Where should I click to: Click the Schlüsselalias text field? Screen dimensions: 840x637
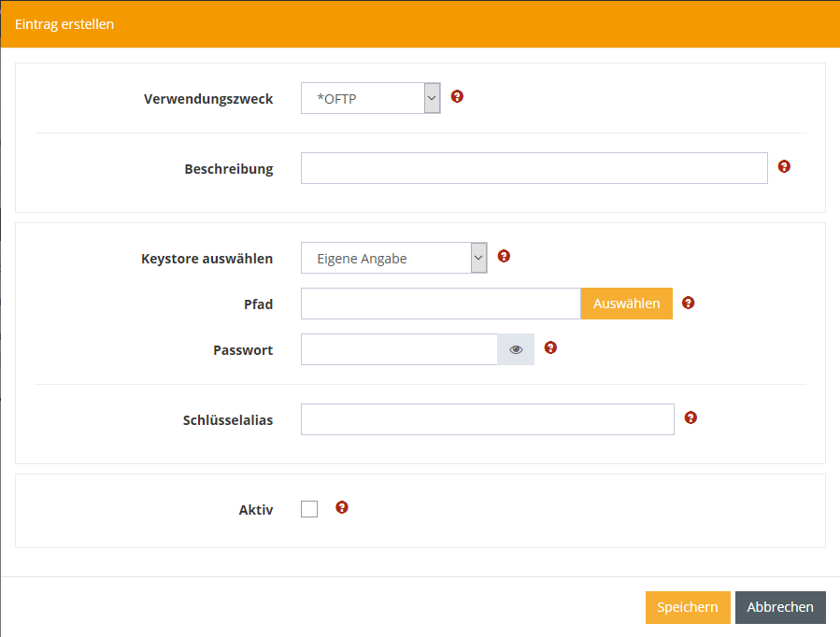pos(487,419)
